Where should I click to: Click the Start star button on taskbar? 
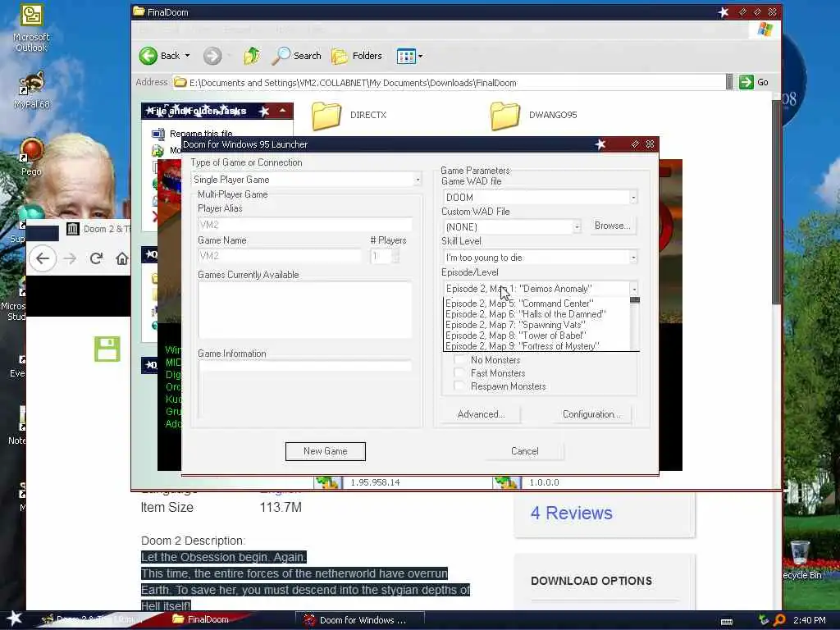[x=14, y=619]
